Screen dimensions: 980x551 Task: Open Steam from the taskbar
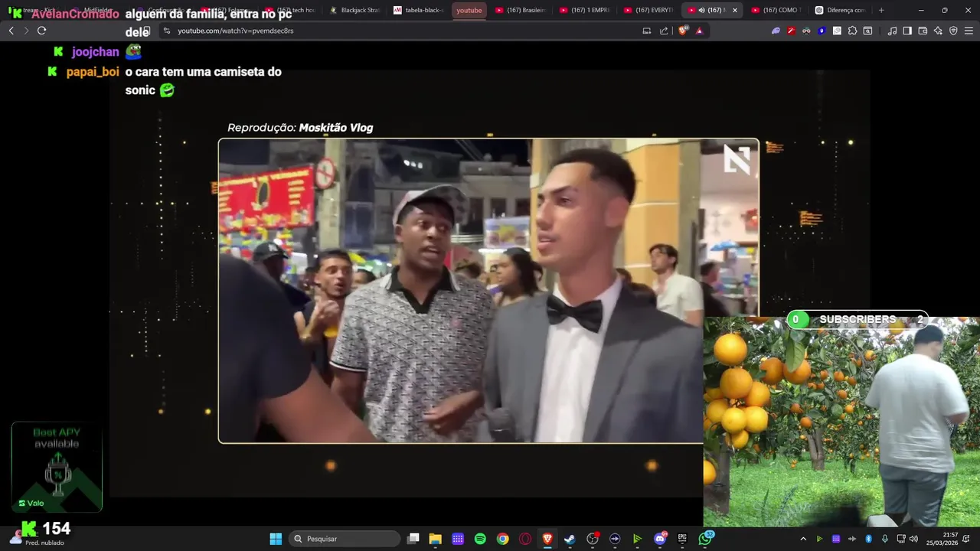(570, 539)
